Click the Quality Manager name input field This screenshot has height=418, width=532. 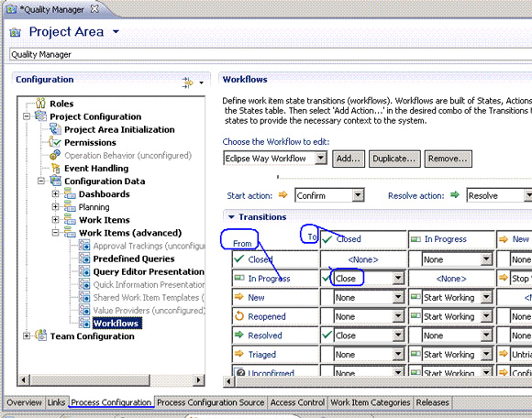(271, 55)
